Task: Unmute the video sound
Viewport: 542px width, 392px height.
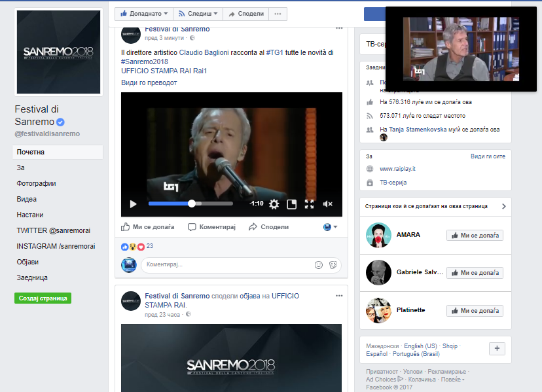Action: pos(328,204)
